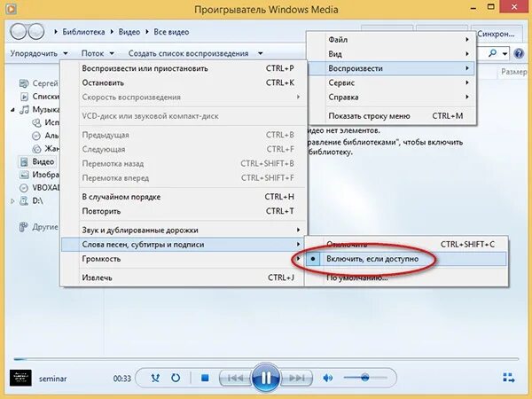Image resolution: width=532 pixels, height=399 pixels.
Task: Switch to Now Playing mode icon
Action: pos(509,378)
